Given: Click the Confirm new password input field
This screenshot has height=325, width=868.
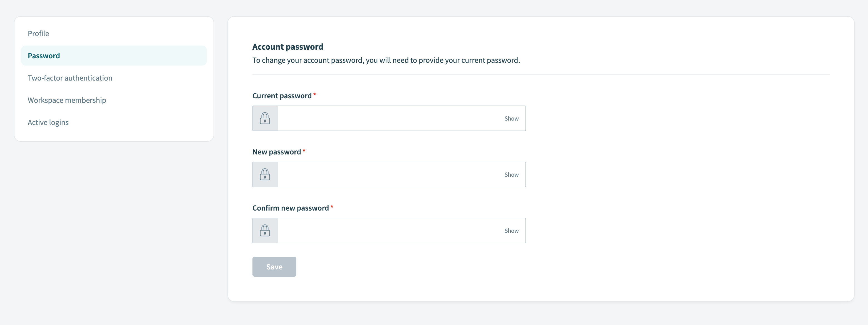Looking at the screenshot, I should (x=388, y=230).
